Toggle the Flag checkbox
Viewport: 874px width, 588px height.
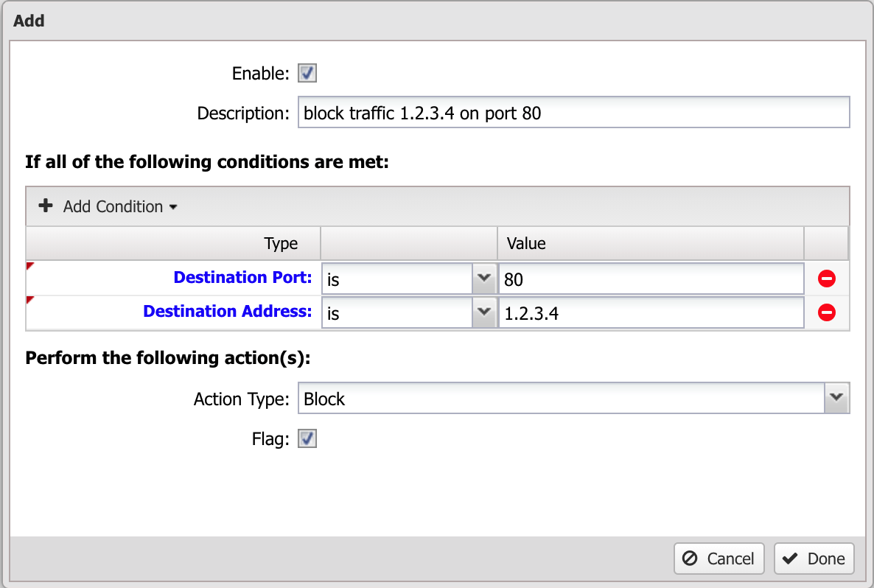pyautogui.click(x=307, y=438)
